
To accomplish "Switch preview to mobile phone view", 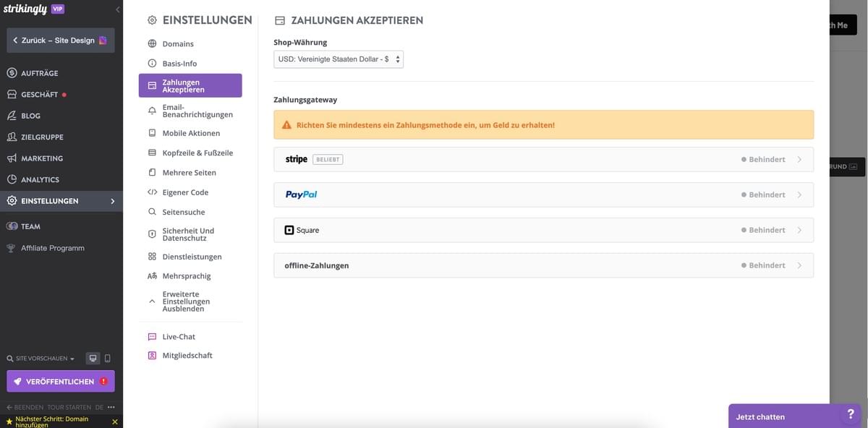I will 108,357.
